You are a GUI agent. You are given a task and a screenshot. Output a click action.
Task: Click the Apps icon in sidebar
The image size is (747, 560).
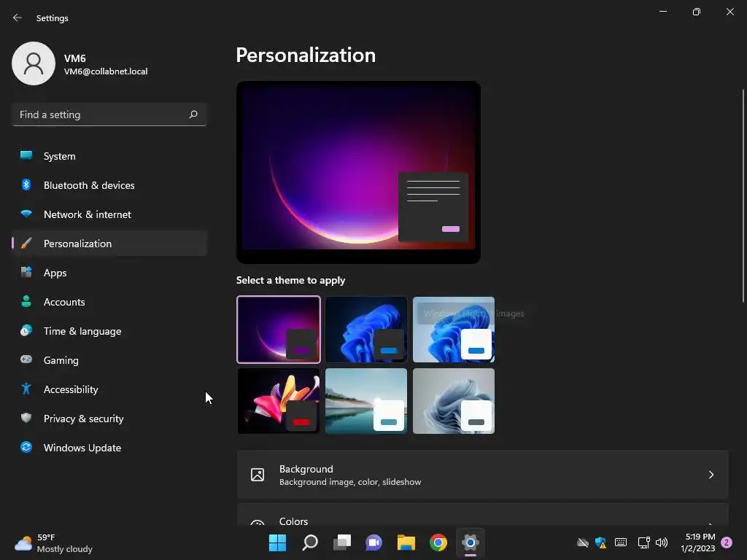tap(26, 273)
